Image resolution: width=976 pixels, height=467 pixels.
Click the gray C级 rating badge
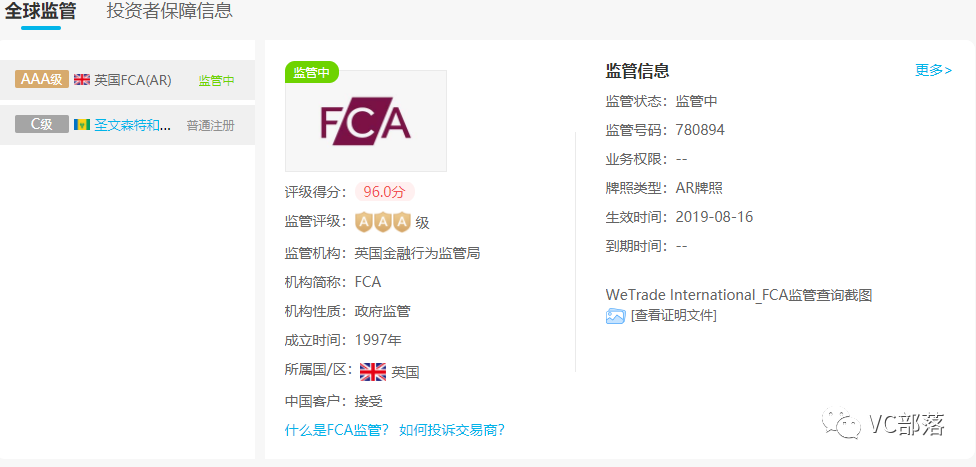pyautogui.click(x=42, y=124)
